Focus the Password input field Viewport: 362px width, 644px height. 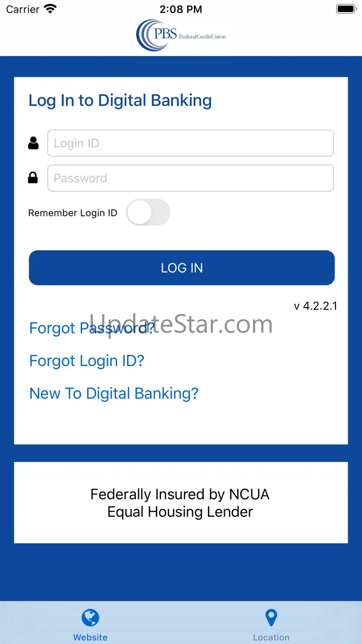[x=190, y=178]
